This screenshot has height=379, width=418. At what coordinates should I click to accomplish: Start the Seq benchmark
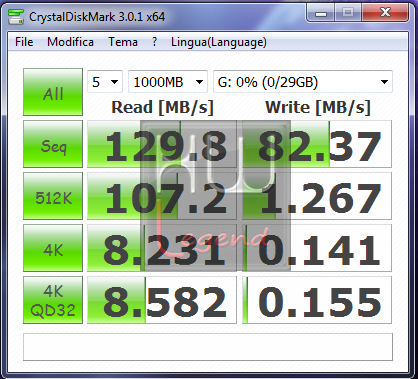point(53,144)
